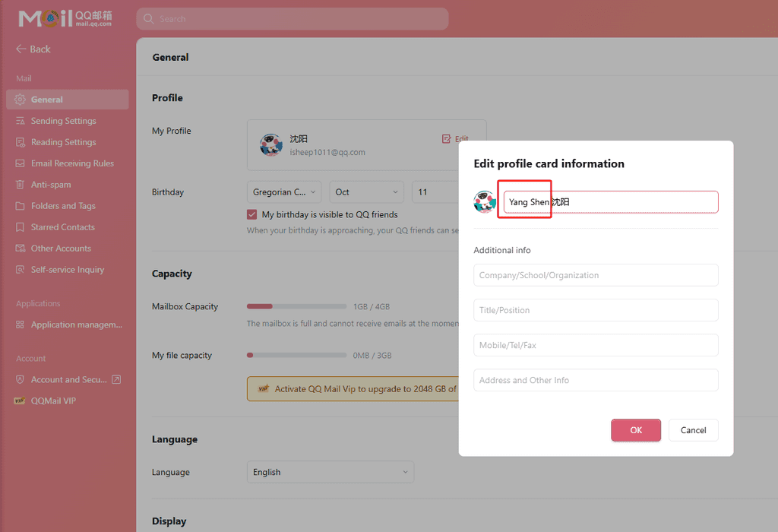
Task: Click the QQMail VIP badge icon
Action: [x=21, y=401]
